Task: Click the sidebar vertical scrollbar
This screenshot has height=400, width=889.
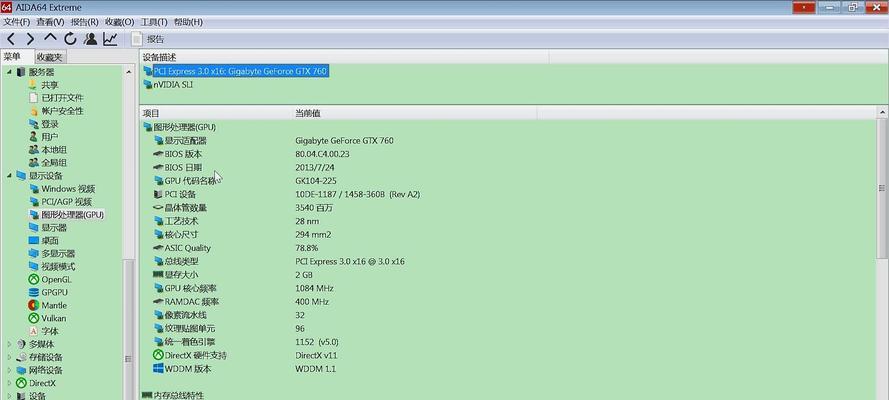Action: point(129,232)
